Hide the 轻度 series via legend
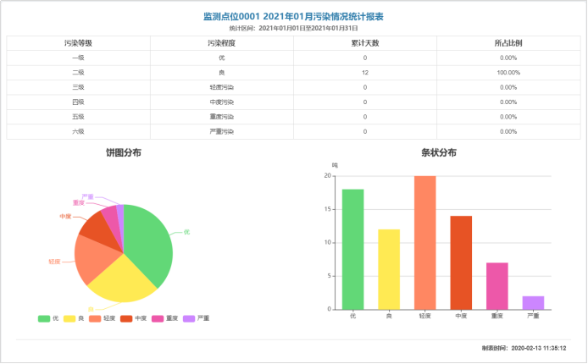The image size is (588, 364). point(102,318)
